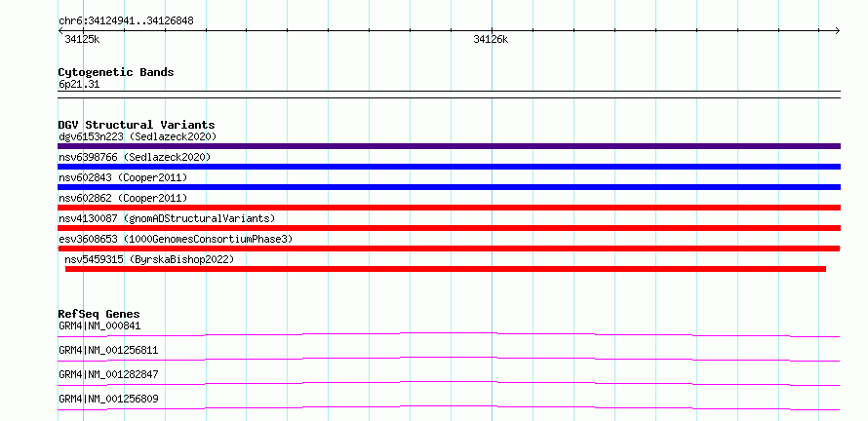Open nsv6398766 (Sedlazeck2020) variant label
Screen dimensions: 868x421
135,157
